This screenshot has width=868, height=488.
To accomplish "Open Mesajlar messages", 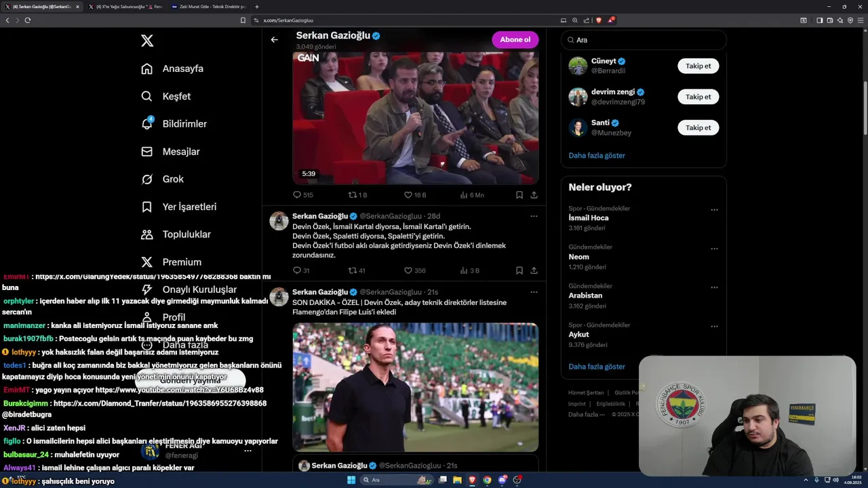I will [170, 152].
